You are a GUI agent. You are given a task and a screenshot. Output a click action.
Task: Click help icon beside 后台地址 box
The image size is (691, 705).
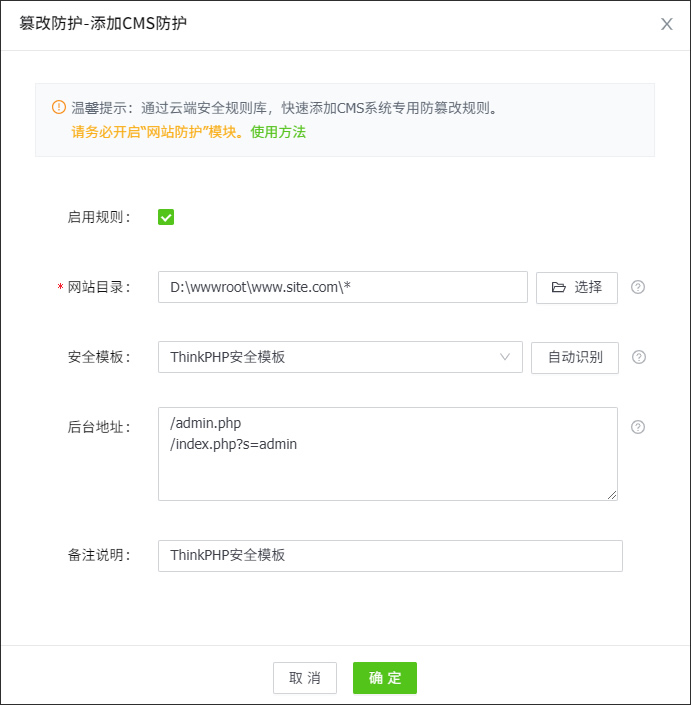[638, 427]
